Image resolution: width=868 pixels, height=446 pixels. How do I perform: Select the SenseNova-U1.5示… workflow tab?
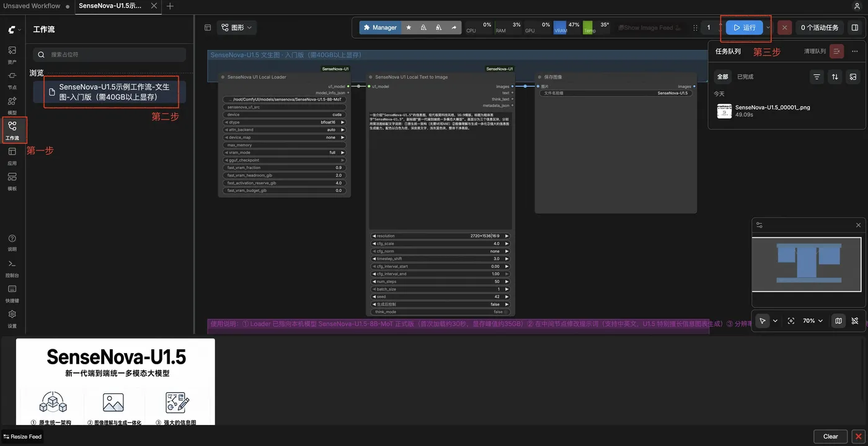point(110,6)
